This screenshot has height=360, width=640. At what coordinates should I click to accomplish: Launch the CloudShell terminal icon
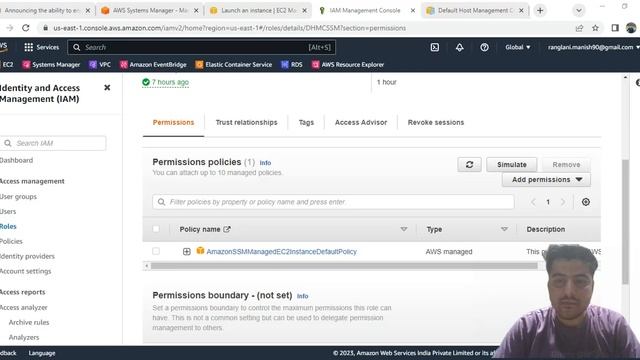pyautogui.click(x=435, y=47)
